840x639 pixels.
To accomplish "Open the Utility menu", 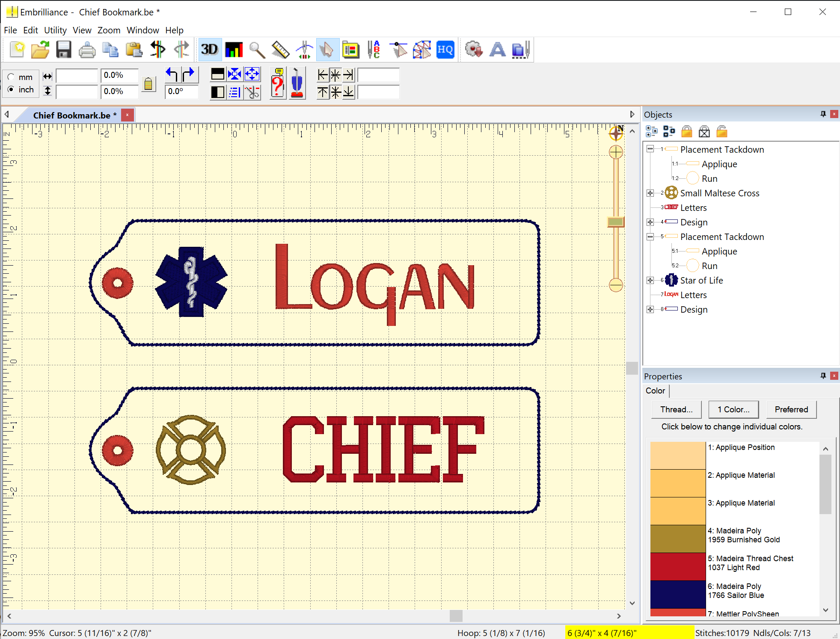I will pyautogui.click(x=55, y=30).
